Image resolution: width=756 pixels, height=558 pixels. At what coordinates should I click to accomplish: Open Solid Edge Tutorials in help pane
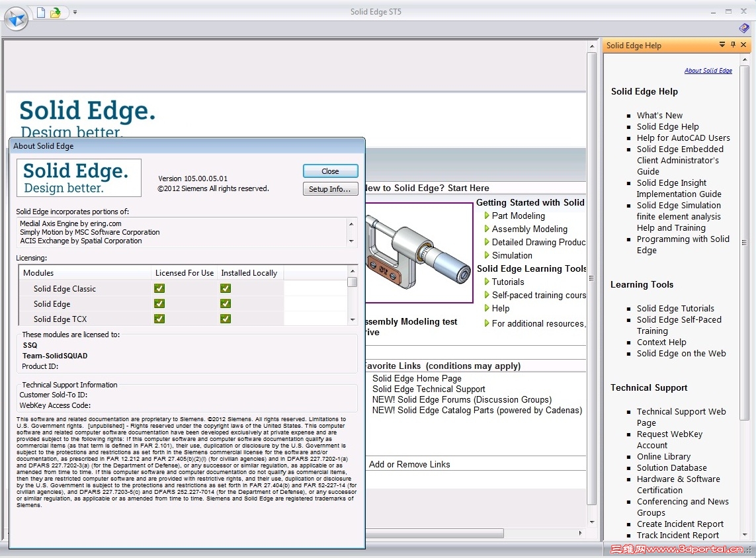coord(675,308)
